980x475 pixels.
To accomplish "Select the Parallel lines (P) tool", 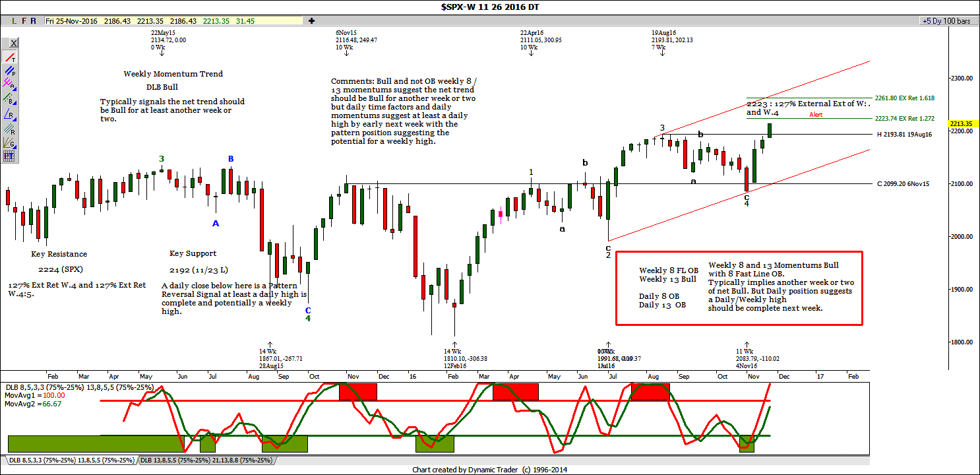I will click(x=9, y=71).
